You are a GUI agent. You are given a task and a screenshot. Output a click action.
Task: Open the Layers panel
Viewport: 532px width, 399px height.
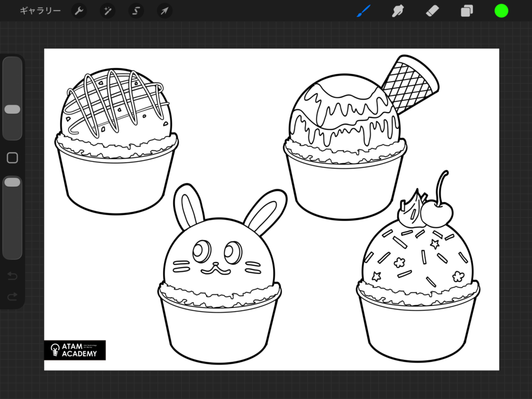click(467, 11)
